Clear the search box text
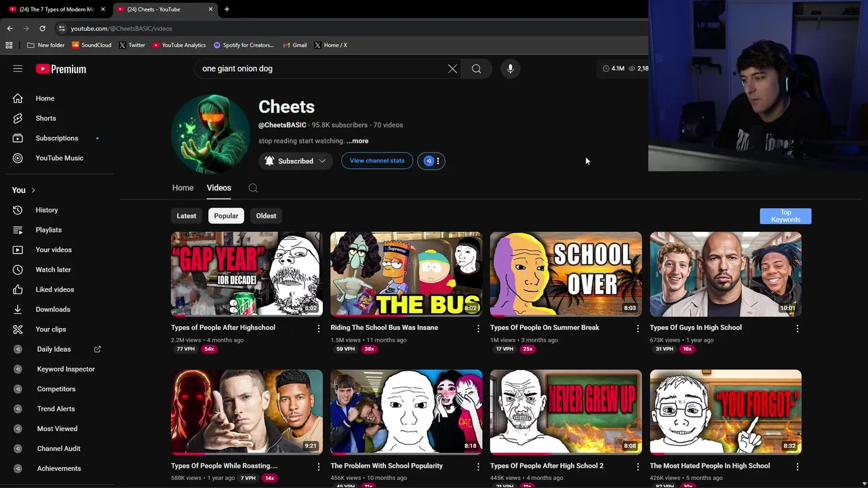The width and height of the screenshot is (868, 488). coord(452,68)
